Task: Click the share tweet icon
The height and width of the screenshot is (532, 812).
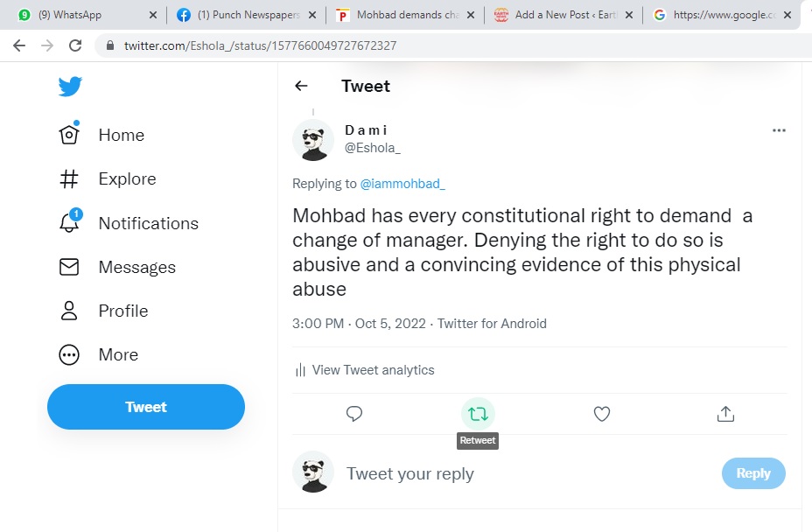Action: [725, 414]
